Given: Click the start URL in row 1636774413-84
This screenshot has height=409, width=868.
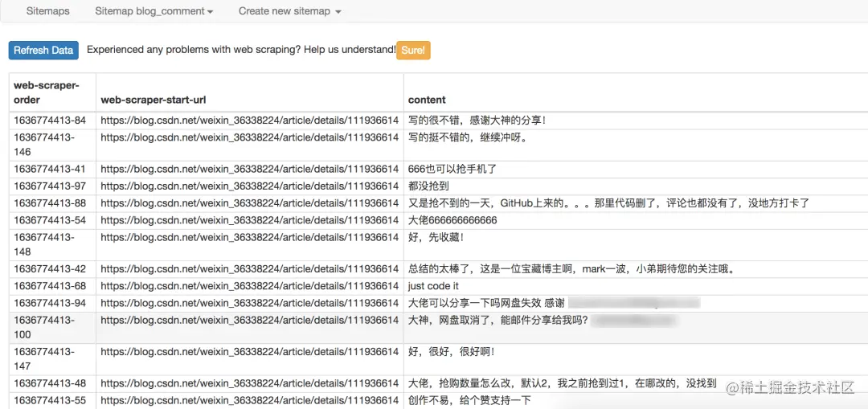Looking at the screenshot, I should tap(250, 120).
